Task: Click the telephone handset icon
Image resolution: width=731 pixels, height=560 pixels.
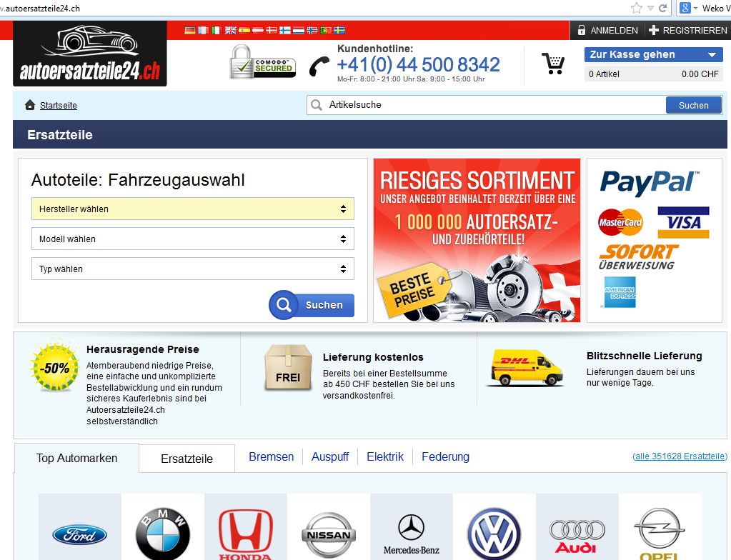Action: tap(319, 66)
